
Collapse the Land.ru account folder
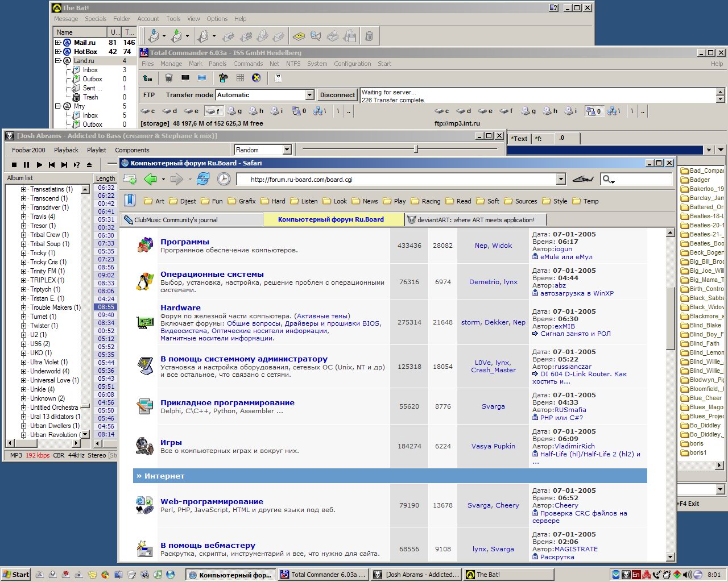(58, 61)
